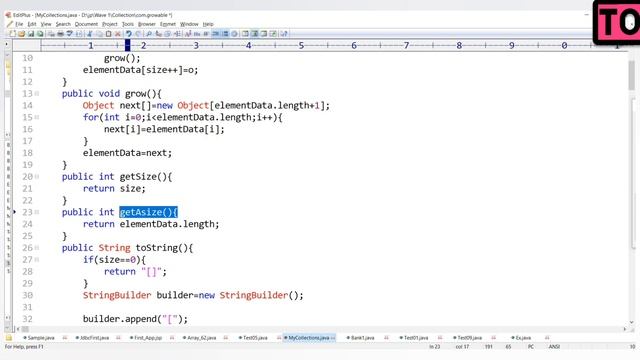The width and height of the screenshot is (640, 360).
Task: Click the vertical scrollbar thumb
Action: (631, 76)
